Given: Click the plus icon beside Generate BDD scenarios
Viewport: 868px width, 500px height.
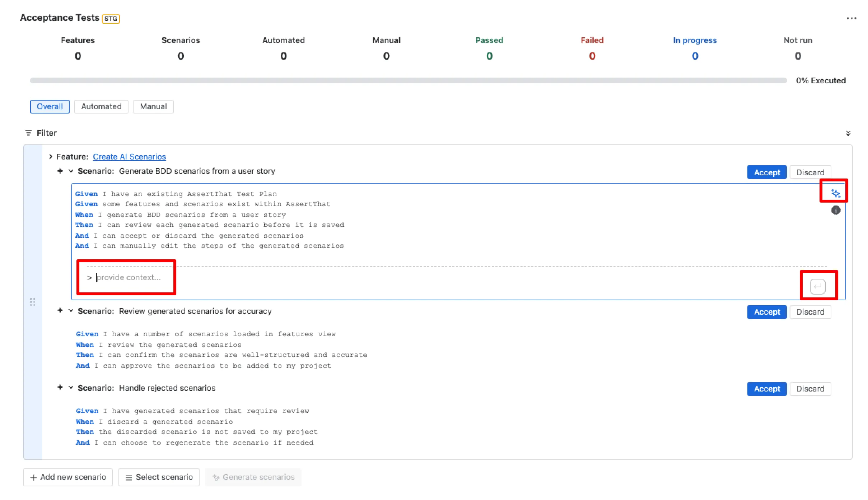Looking at the screenshot, I should click(x=60, y=171).
